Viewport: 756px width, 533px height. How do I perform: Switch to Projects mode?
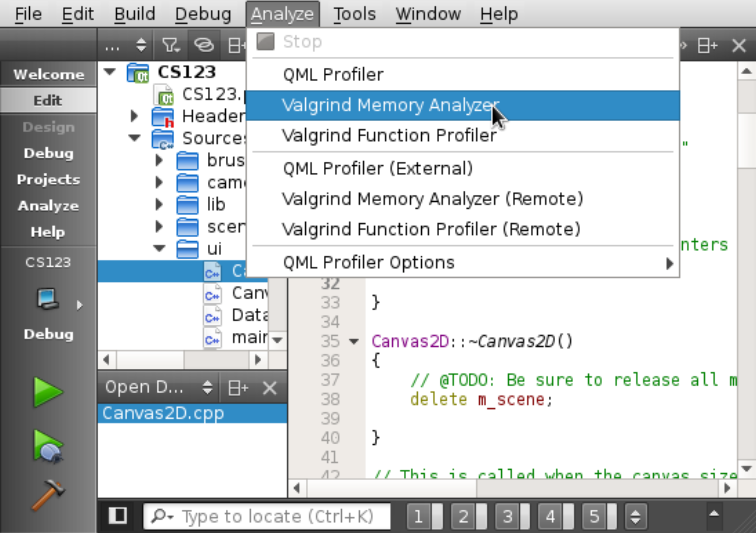[49, 180]
